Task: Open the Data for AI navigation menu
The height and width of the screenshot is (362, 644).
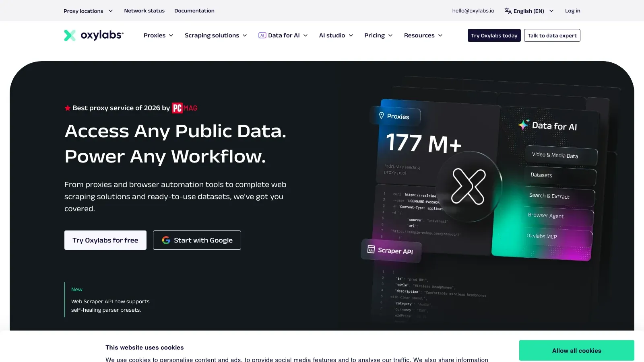Action: (283, 35)
